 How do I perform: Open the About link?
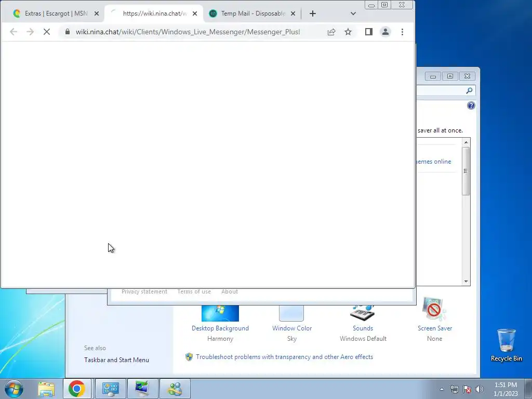pos(229,291)
